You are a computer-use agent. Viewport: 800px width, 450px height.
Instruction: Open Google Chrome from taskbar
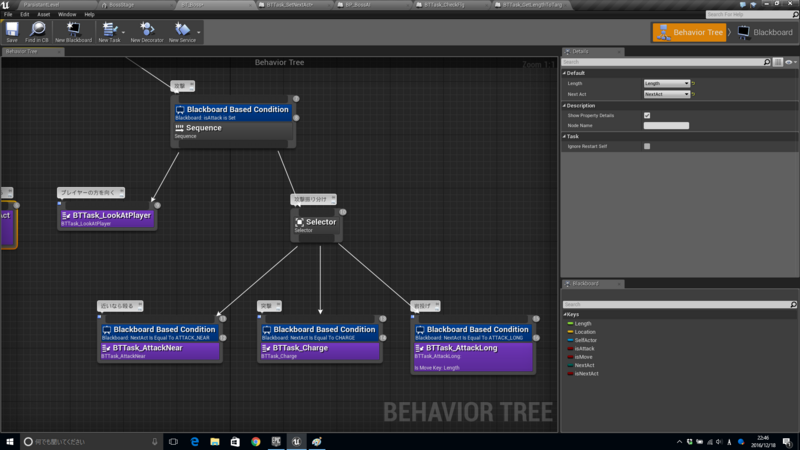(x=256, y=442)
